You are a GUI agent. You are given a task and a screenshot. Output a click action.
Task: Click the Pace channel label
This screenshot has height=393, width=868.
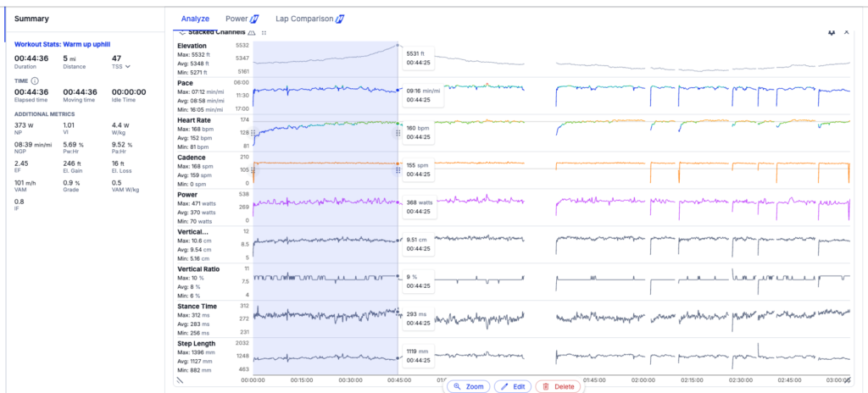point(186,83)
